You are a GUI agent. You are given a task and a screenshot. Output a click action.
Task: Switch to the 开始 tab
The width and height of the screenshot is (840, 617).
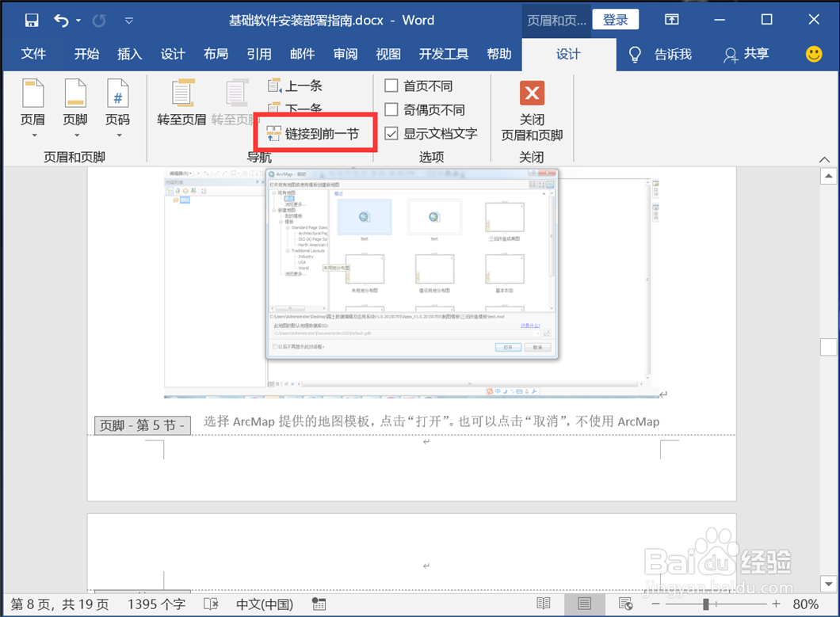coord(87,54)
